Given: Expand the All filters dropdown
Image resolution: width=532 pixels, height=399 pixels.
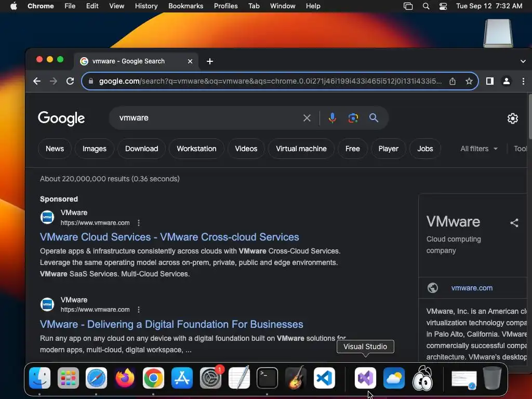Looking at the screenshot, I should [478, 149].
